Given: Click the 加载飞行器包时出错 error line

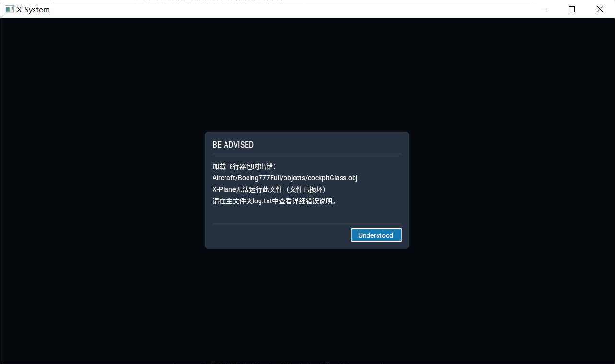Looking at the screenshot, I should [x=244, y=166].
